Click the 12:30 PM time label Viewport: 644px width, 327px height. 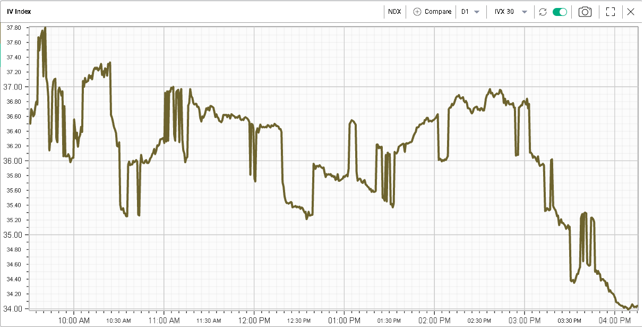click(299, 321)
